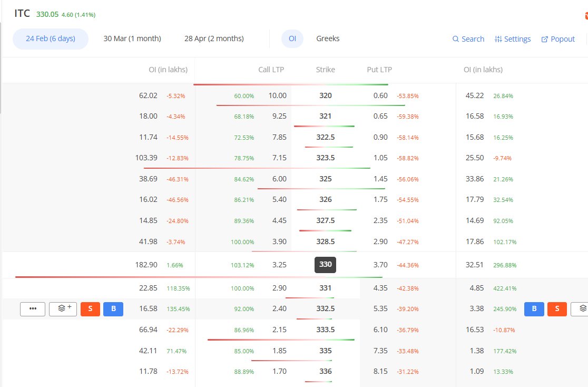Open the Search option
Image resolution: width=588 pixels, height=387 pixels.
tap(468, 39)
